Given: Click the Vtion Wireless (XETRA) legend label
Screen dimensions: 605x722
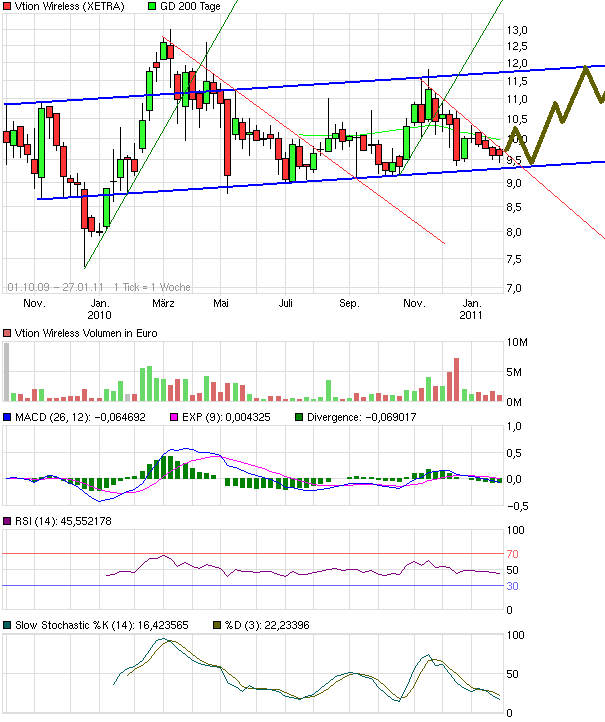Looking at the screenshot, I should (70, 6).
